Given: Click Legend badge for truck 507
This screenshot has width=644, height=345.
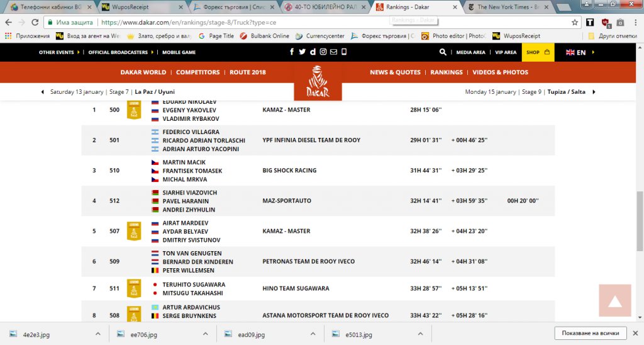Looking at the screenshot, I should [134, 231].
